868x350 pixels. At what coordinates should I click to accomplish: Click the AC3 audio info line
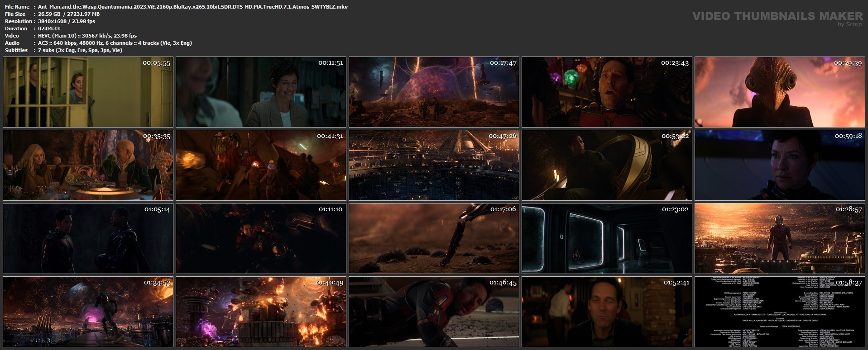(x=115, y=43)
